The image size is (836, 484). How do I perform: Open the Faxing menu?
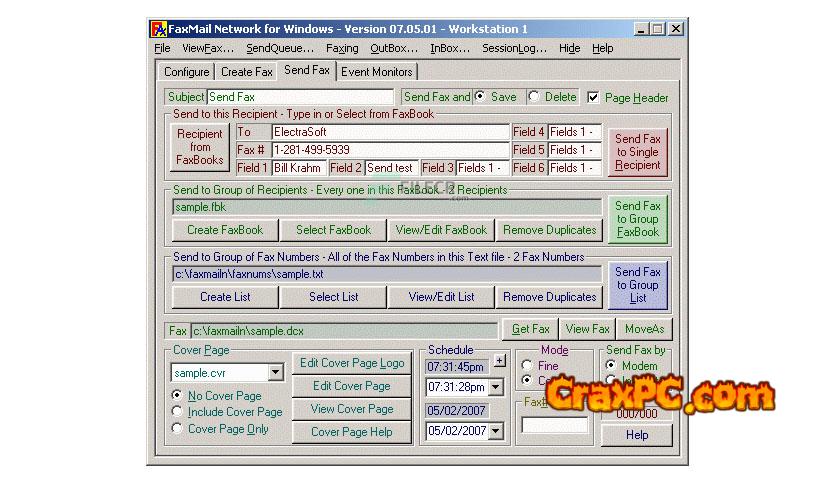pos(342,49)
